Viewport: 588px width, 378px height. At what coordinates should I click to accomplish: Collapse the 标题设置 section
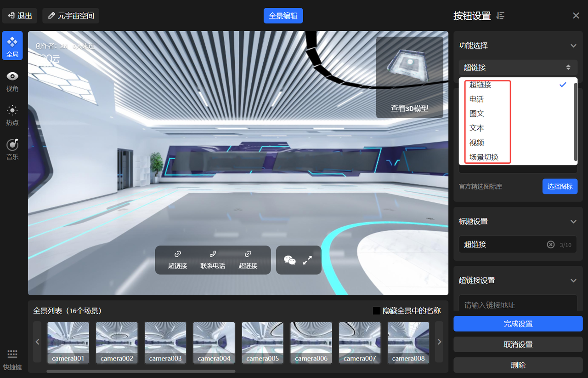click(x=573, y=222)
